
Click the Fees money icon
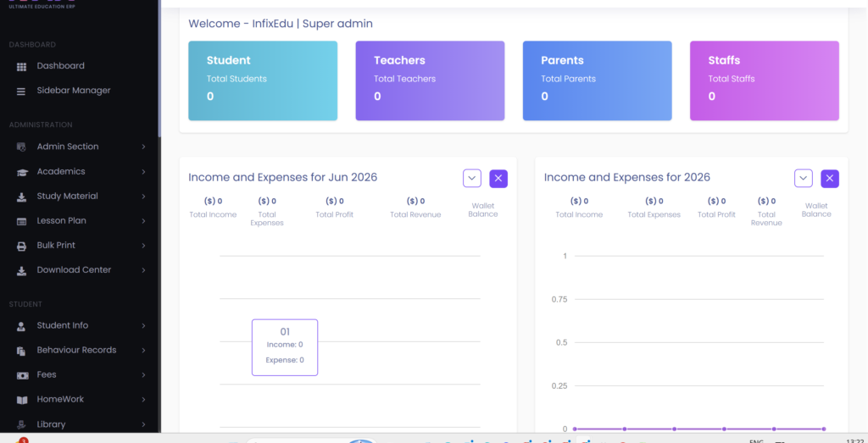[x=21, y=375]
